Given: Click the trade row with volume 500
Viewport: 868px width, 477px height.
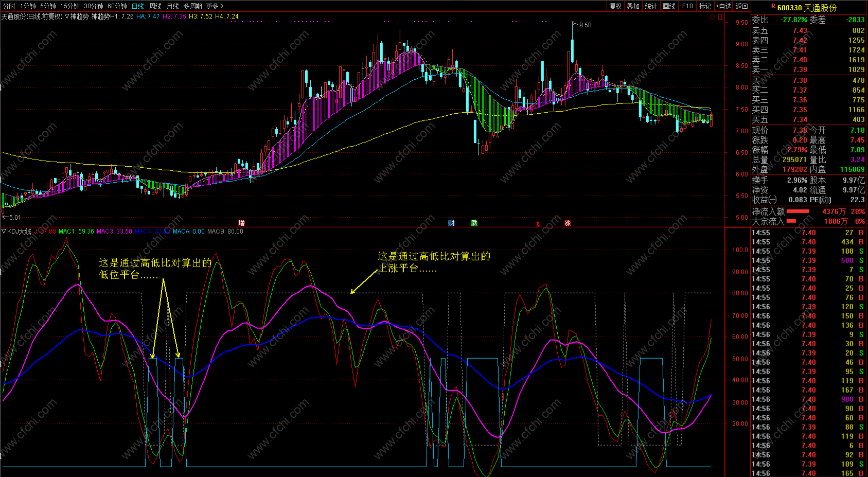Looking at the screenshot, I should click(808, 260).
